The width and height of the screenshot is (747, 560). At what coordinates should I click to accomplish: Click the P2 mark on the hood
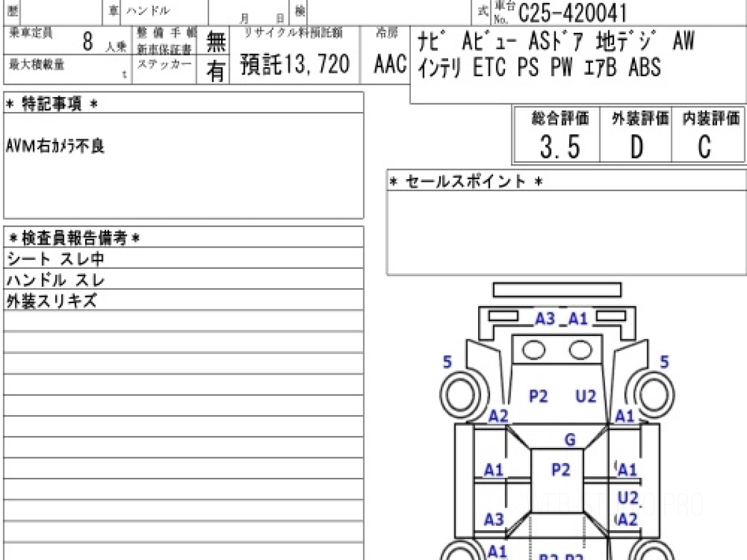[538, 396]
